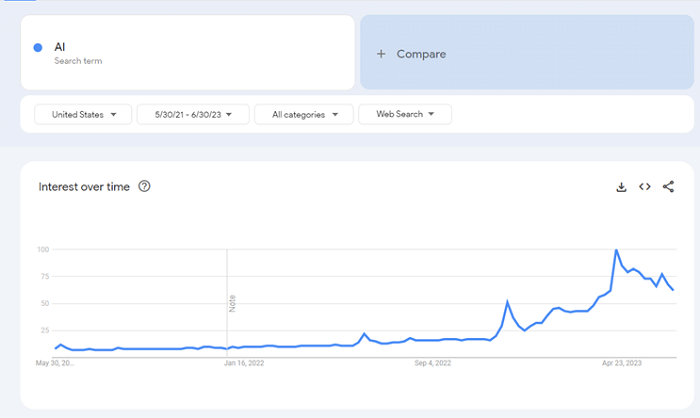Click the arrow beside Web Search
The width and height of the screenshot is (700, 418).
click(431, 114)
